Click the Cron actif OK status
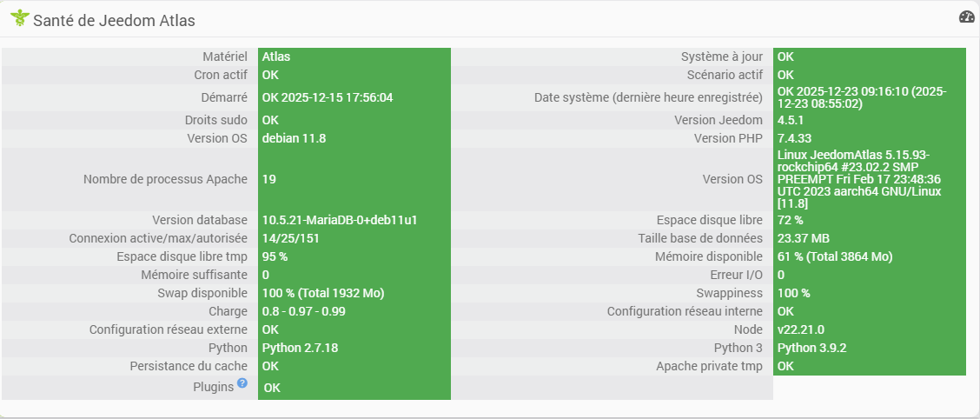Image resolution: width=980 pixels, height=419 pixels. point(270,75)
